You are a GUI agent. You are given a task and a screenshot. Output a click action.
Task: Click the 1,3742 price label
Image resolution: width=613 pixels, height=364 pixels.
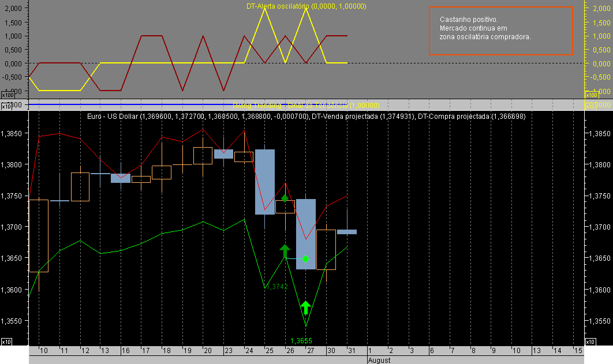pyautogui.click(x=276, y=286)
